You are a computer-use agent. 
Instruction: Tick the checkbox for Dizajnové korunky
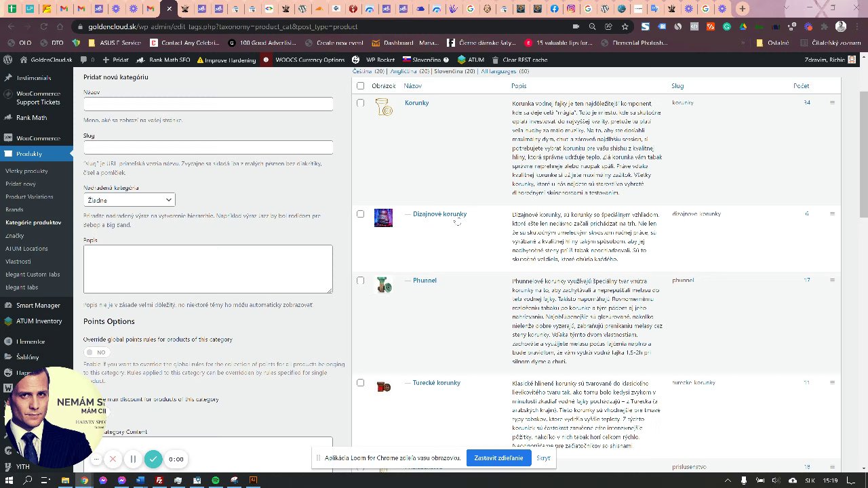coord(360,214)
